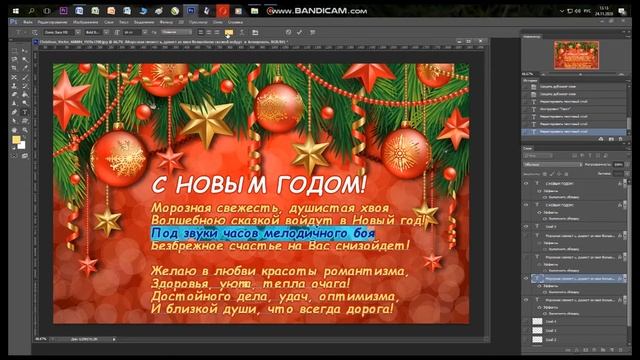
Task: Select the Eyedropper tool
Action: point(25,68)
